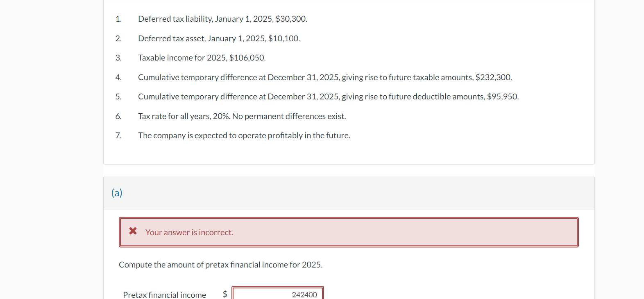Image resolution: width=644 pixels, height=299 pixels.
Task: Select item 6 about the 20% tax rate
Action: coord(242,116)
